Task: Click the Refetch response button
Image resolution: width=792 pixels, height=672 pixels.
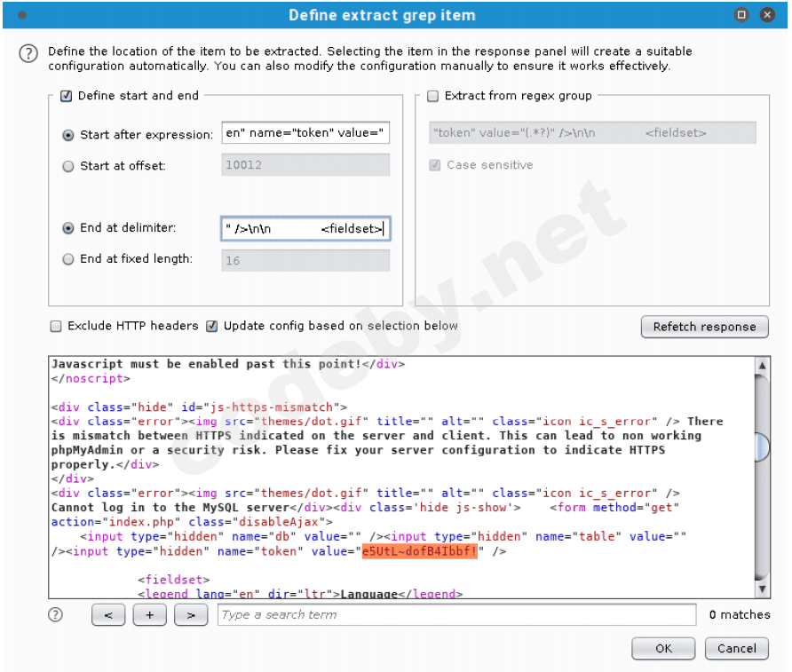Action: tap(705, 327)
